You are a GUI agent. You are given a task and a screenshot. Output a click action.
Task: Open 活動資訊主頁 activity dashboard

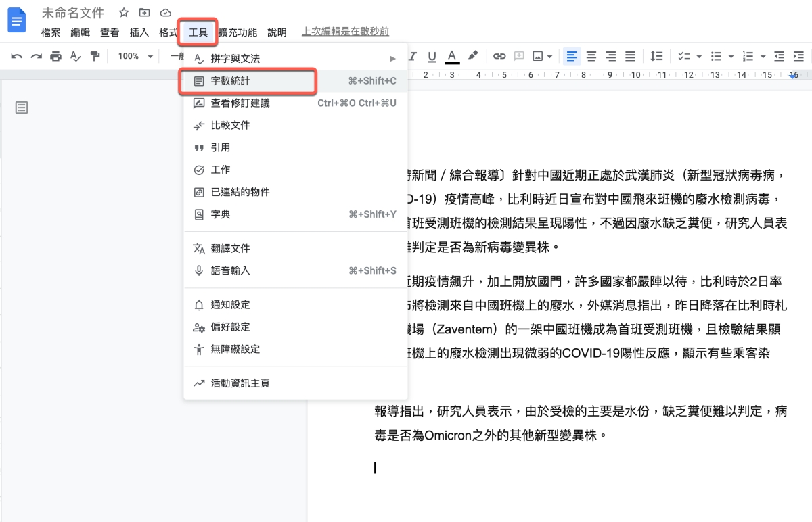(x=296, y=383)
